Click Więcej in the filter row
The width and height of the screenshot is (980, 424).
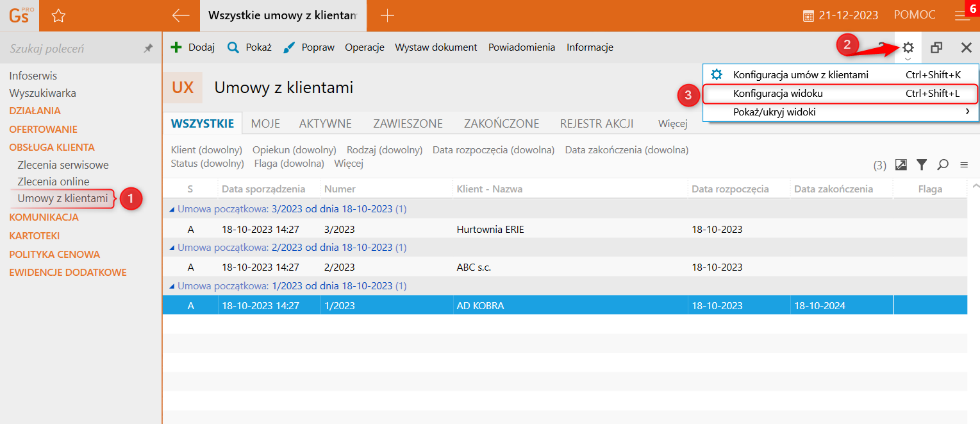[349, 164]
